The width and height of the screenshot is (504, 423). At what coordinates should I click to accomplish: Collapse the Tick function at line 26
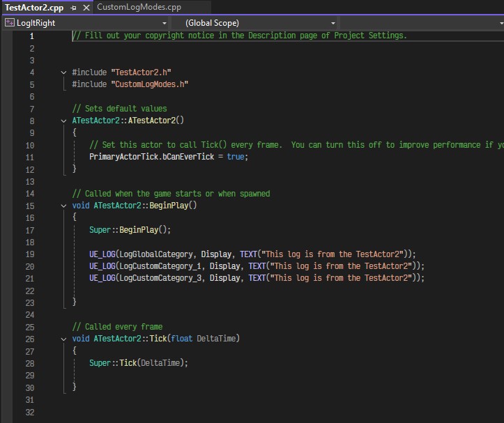(65, 339)
